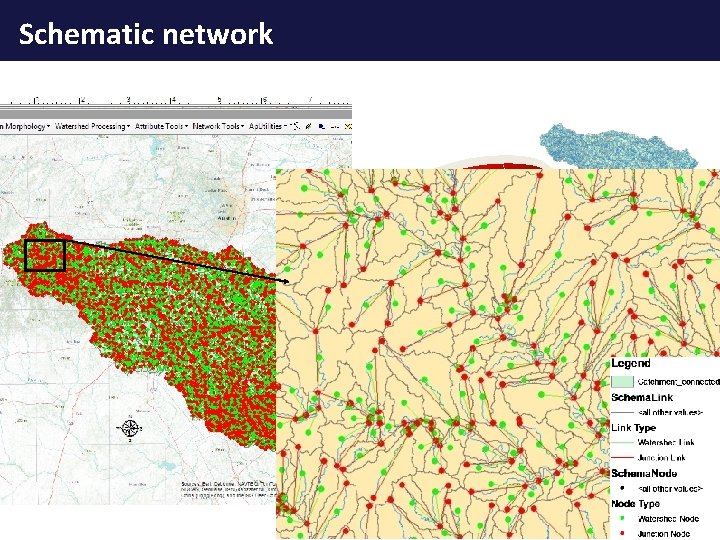Click the blue basin thumbnail image

coord(619,146)
